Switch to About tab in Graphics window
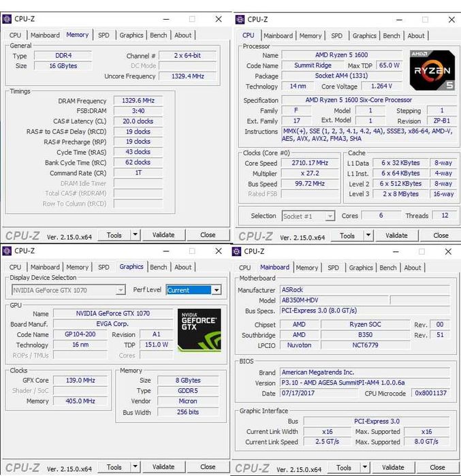461x476 pixels. point(183,267)
